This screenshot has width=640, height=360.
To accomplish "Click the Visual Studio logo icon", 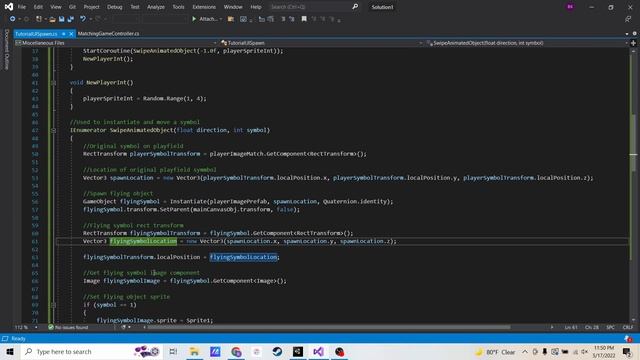I will coord(9,7).
